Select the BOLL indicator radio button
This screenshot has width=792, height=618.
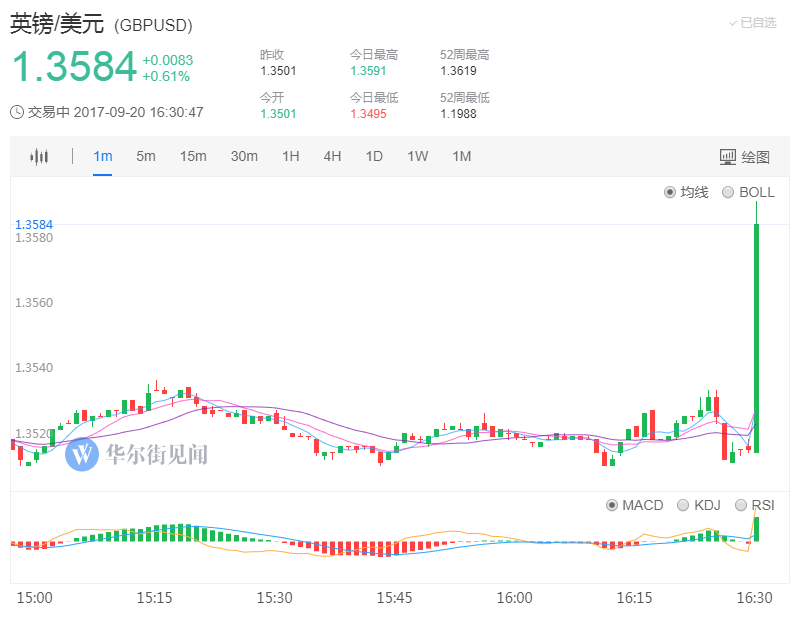(x=728, y=192)
